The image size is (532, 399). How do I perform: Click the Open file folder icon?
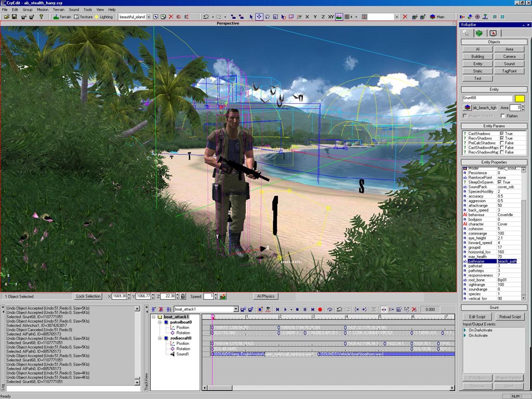coord(6,17)
